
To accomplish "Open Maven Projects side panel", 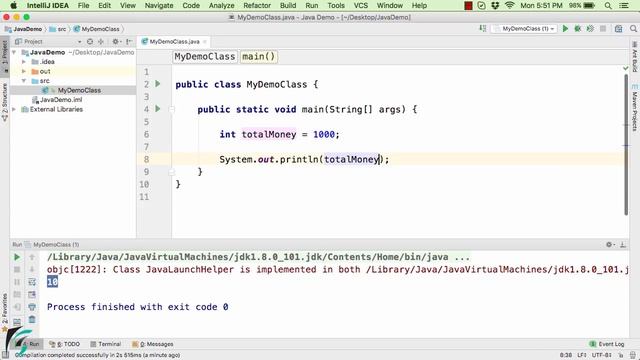I will tap(635, 108).
